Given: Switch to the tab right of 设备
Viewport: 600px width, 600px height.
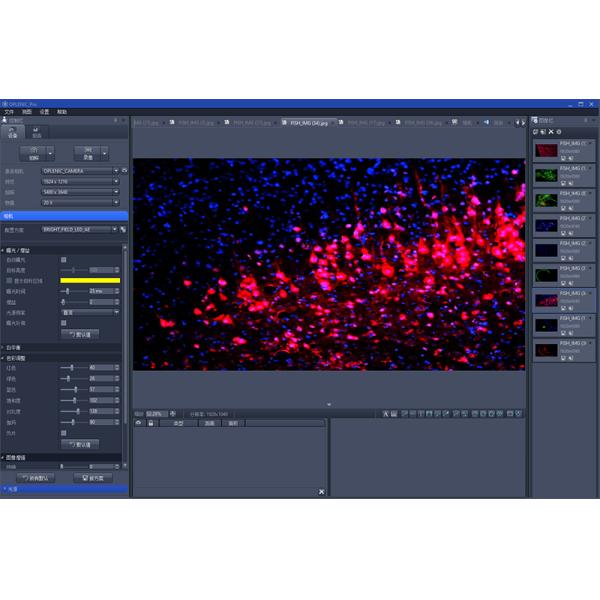Looking at the screenshot, I should tap(37, 132).
